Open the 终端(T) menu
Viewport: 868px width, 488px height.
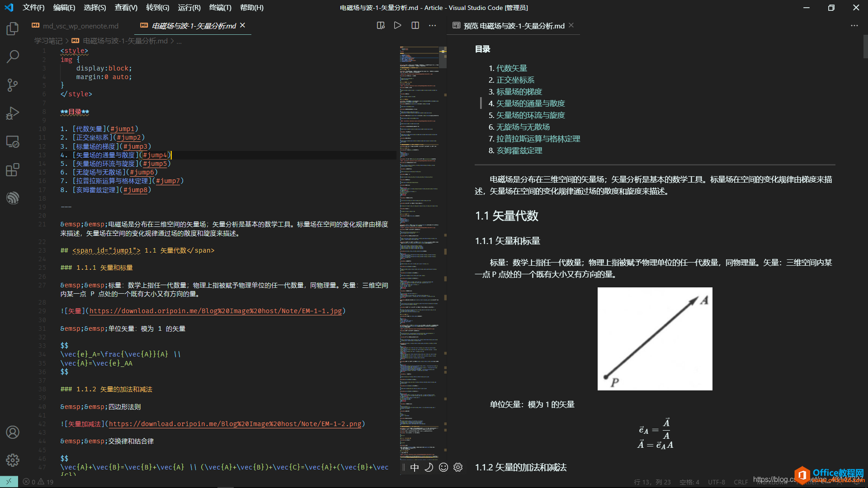coord(220,8)
